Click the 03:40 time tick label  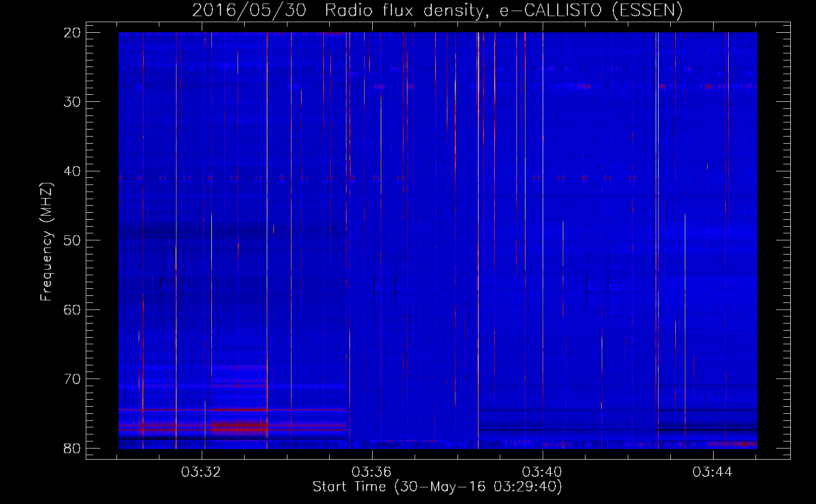[542, 472]
